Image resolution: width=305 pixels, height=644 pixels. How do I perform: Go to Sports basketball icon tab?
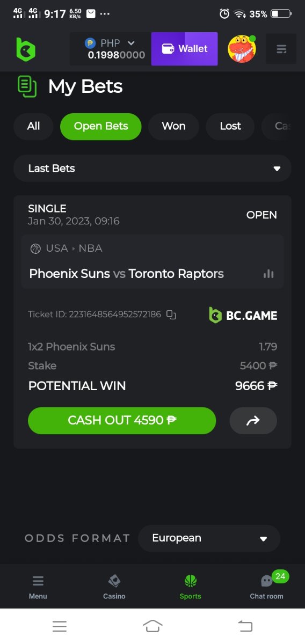point(191,586)
